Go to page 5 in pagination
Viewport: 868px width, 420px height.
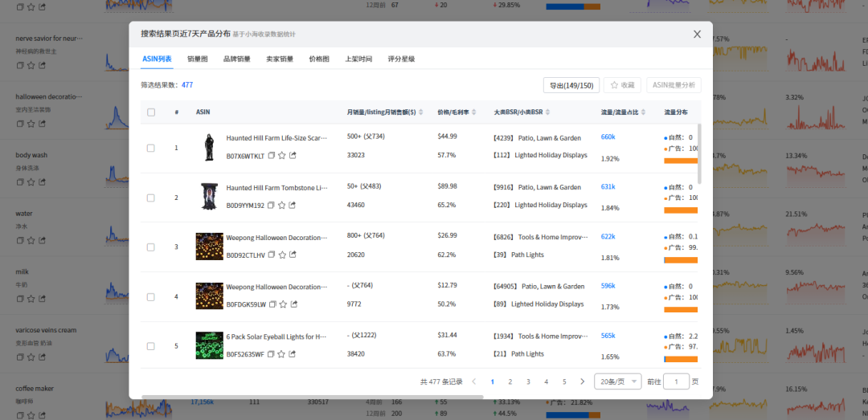[564, 381]
